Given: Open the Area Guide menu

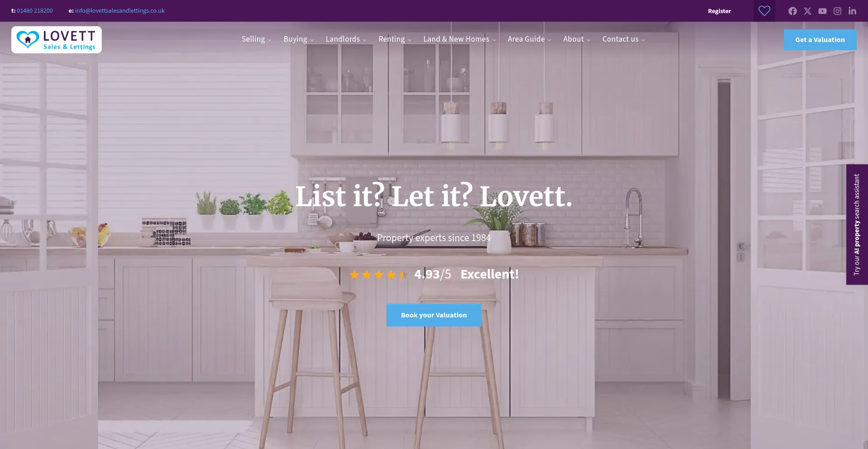Looking at the screenshot, I should (x=529, y=39).
